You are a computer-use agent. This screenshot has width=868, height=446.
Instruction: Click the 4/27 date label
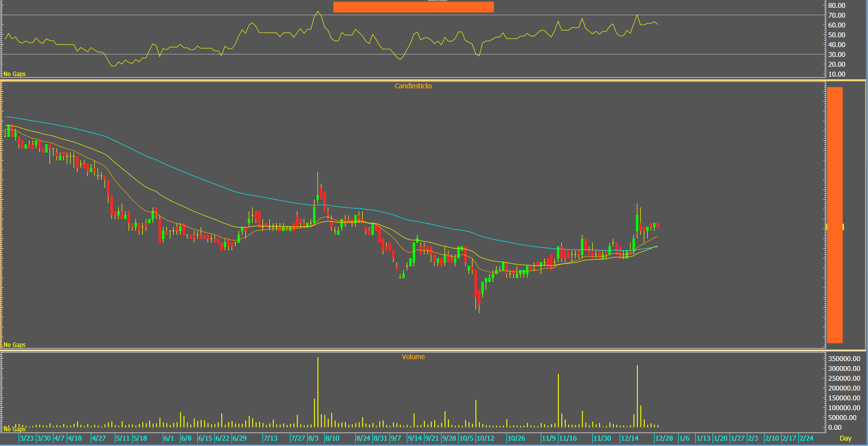(x=99, y=438)
